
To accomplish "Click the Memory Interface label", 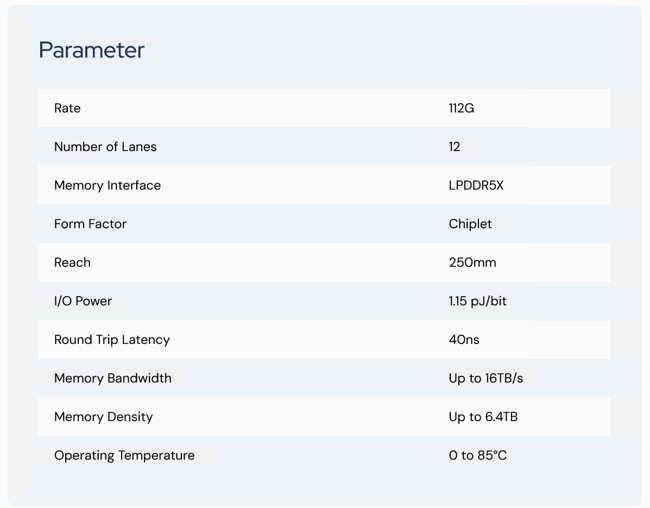I will (107, 185).
